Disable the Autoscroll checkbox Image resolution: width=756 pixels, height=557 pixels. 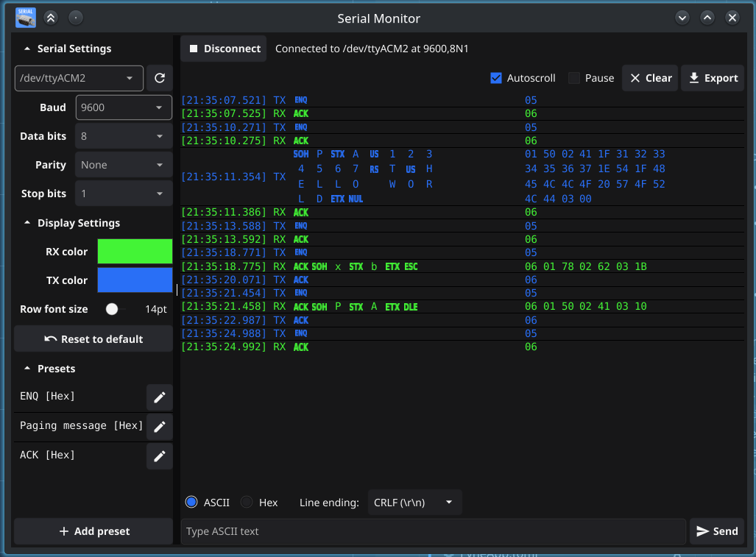point(496,78)
